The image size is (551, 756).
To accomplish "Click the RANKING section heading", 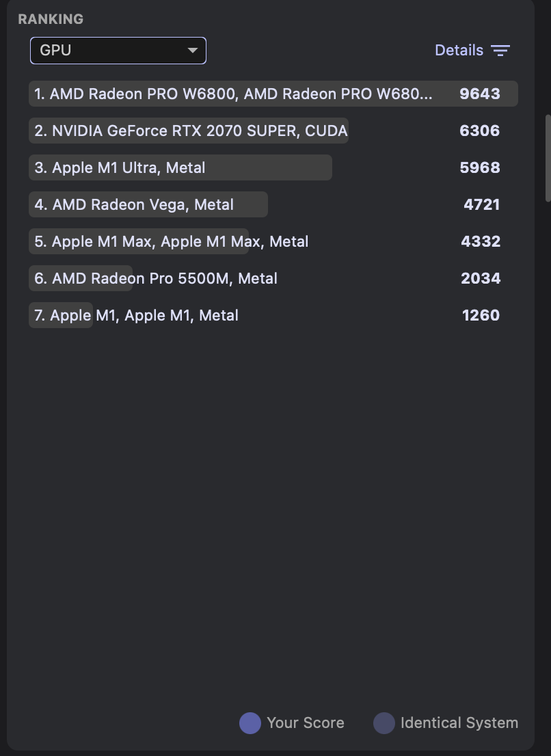I will click(51, 19).
